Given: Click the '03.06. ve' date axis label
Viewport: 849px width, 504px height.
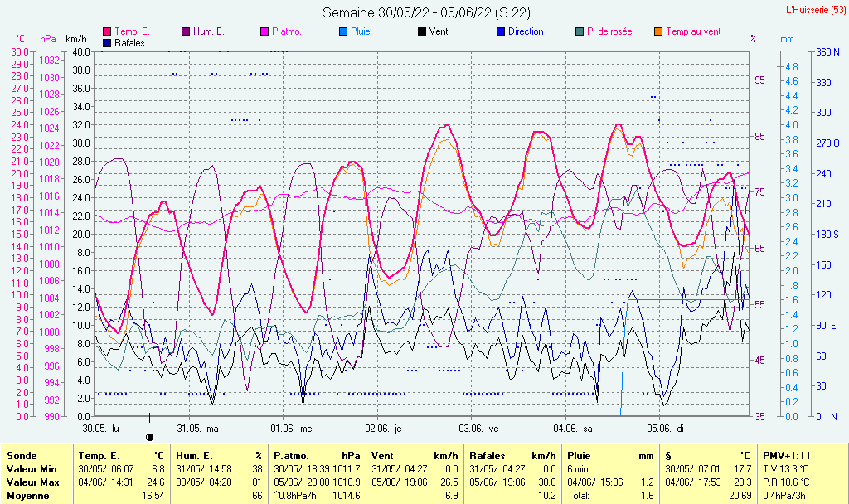Looking at the screenshot, I should (x=478, y=429).
